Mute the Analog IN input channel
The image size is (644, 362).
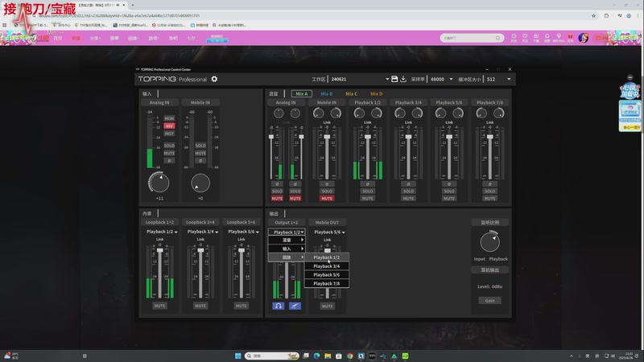coord(169,153)
